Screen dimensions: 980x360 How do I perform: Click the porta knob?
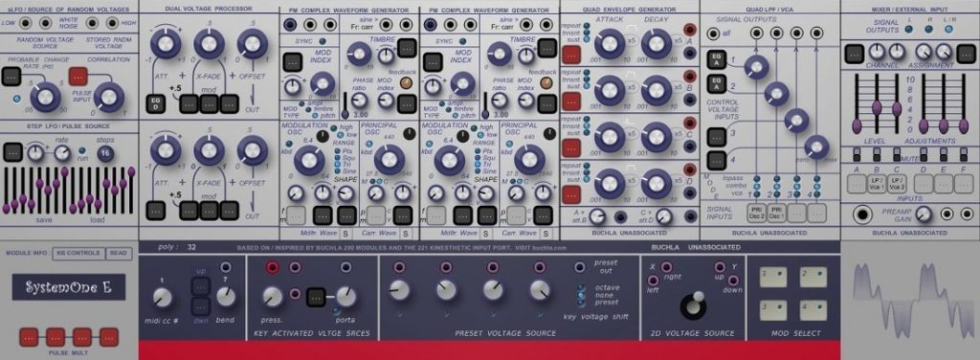pyautogui.click(x=345, y=296)
